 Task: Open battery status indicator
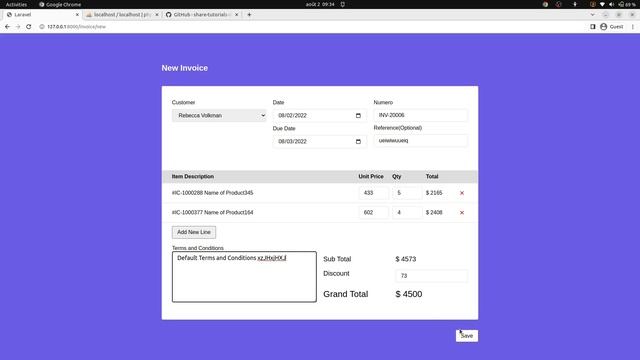pos(627,4)
